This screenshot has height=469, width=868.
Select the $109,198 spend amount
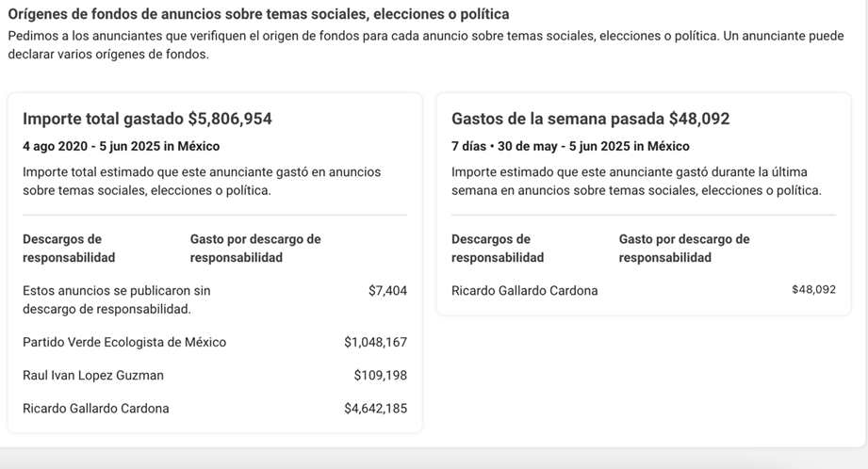click(381, 376)
